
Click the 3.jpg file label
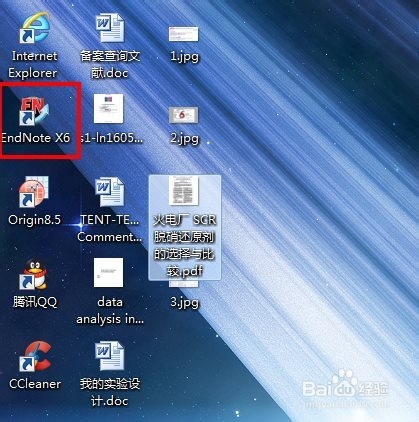(185, 302)
